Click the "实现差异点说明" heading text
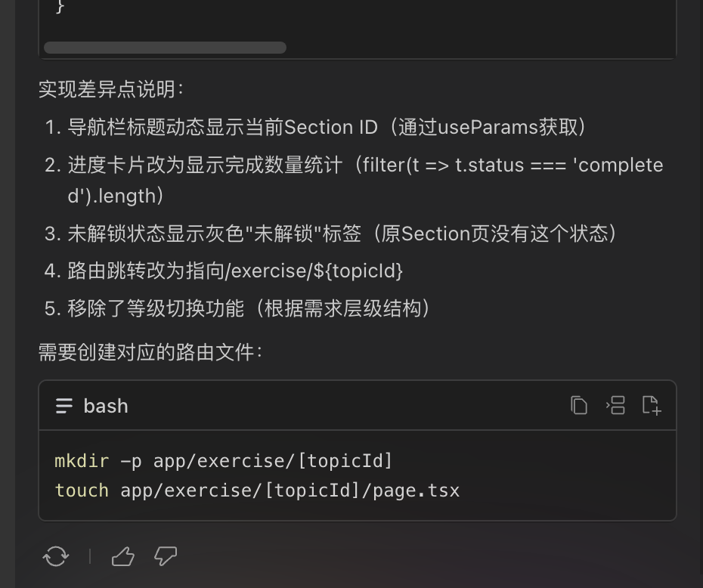Viewport: 703px width, 588px height. 111,89
